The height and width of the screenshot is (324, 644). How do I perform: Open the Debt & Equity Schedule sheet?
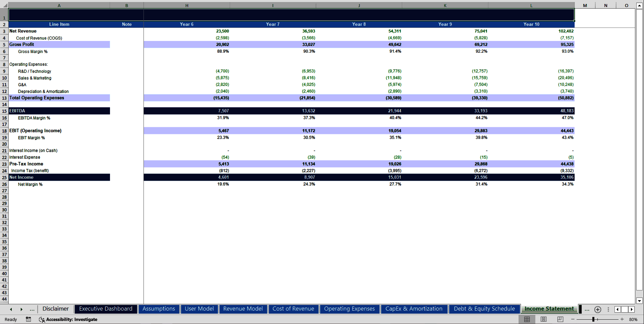click(484, 309)
